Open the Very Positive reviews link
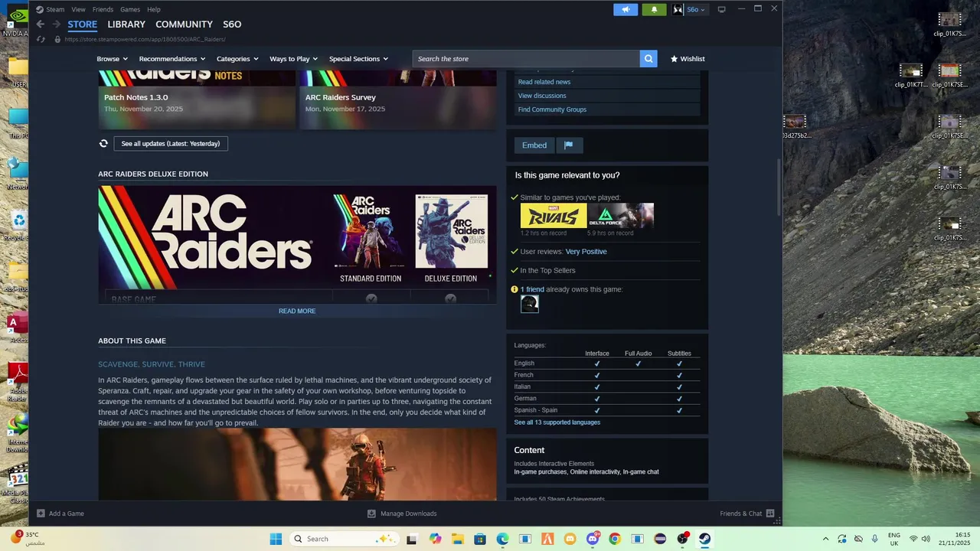The image size is (980, 551). click(x=586, y=252)
